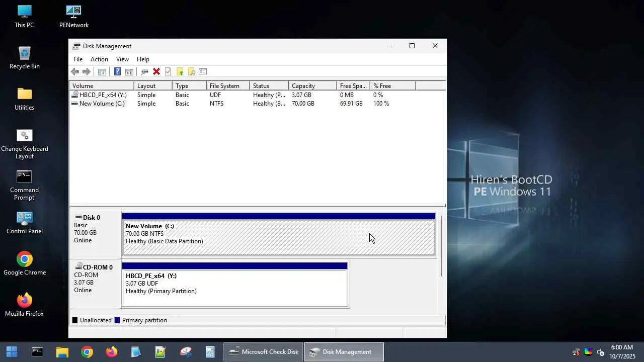Sort by the Volume column header
The width and height of the screenshot is (644, 362).
pyautogui.click(x=102, y=86)
